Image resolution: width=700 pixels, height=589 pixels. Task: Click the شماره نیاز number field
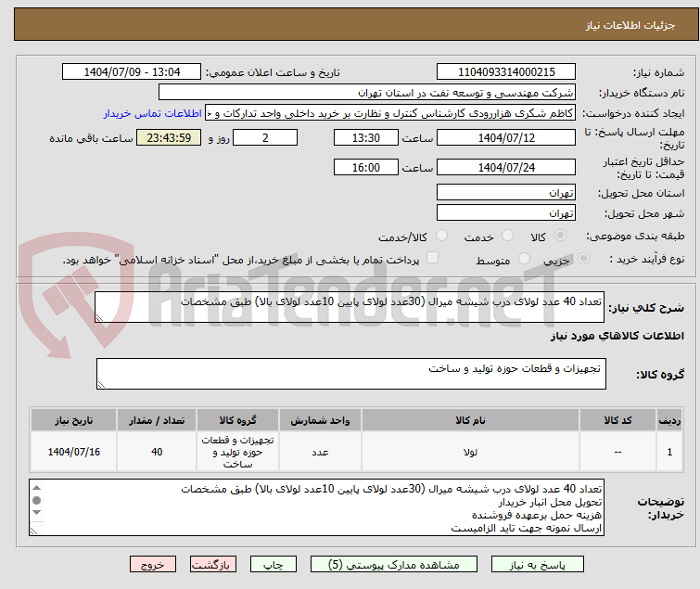[x=506, y=71]
